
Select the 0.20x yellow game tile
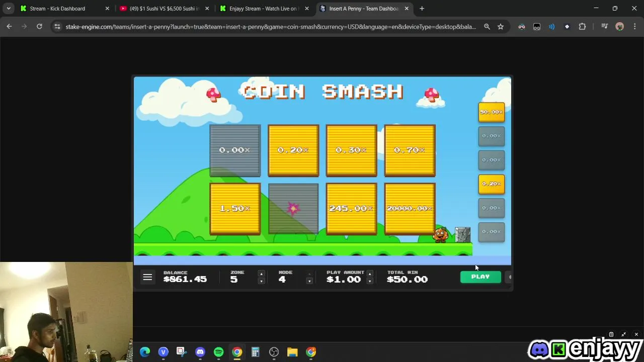pos(293,150)
